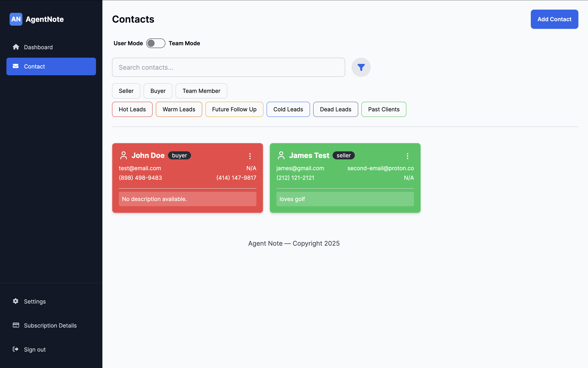The width and height of the screenshot is (588, 368).
Task: Click the Settings gear icon
Action: [x=16, y=301]
